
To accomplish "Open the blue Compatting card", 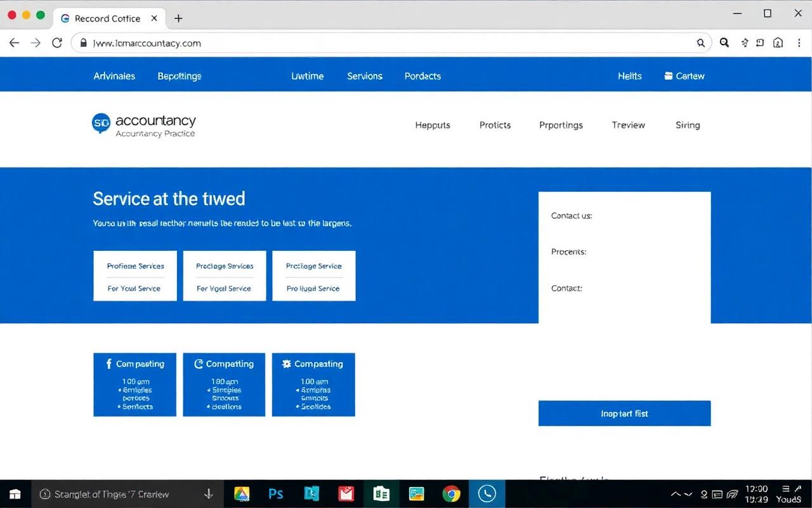I will pos(224,385).
